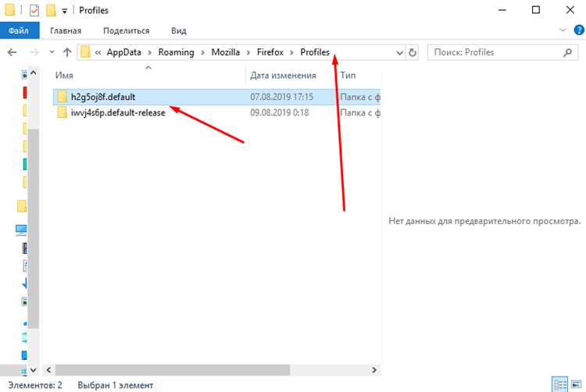The width and height of the screenshot is (586, 392).
Task: Click the teal icon in navigation pane
Action: pyautogui.click(x=25, y=164)
